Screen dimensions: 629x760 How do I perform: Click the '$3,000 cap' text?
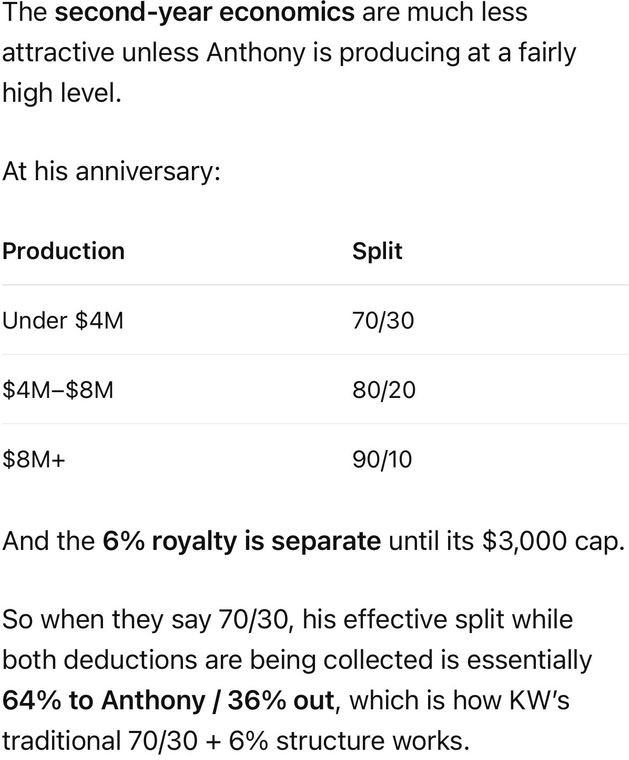(x=550, y=541)
